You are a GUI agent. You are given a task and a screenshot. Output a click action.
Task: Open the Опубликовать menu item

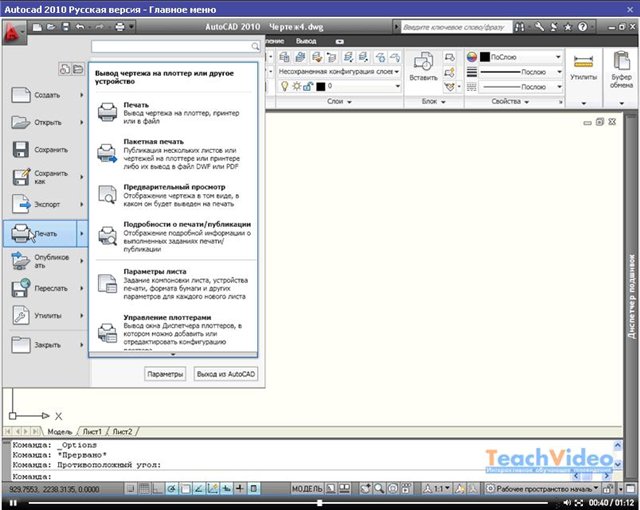46,261
